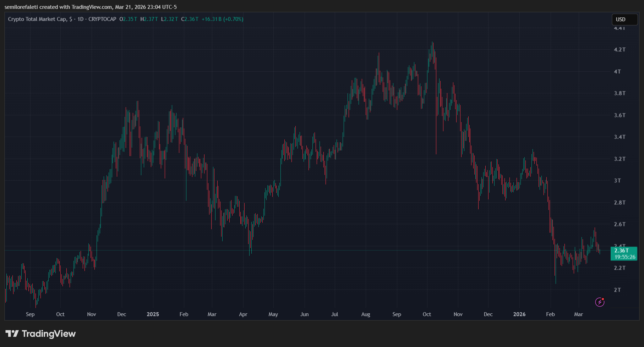Click the green 2.36T current price tag

click(x=622, y=250)
